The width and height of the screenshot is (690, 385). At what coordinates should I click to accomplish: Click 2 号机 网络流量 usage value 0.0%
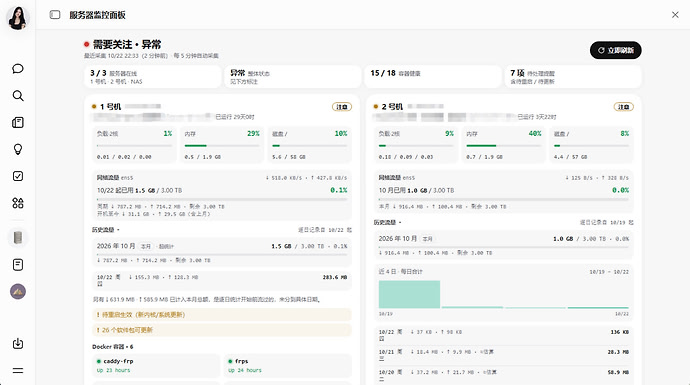tap(620, 190)
